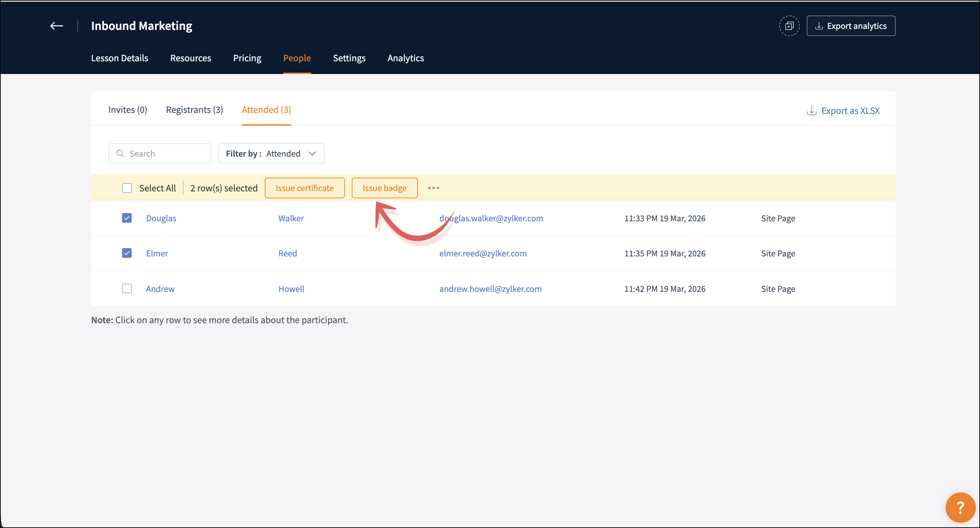980x528 pixels.
Task: Go to the Analytics tab
Action: 405,58
